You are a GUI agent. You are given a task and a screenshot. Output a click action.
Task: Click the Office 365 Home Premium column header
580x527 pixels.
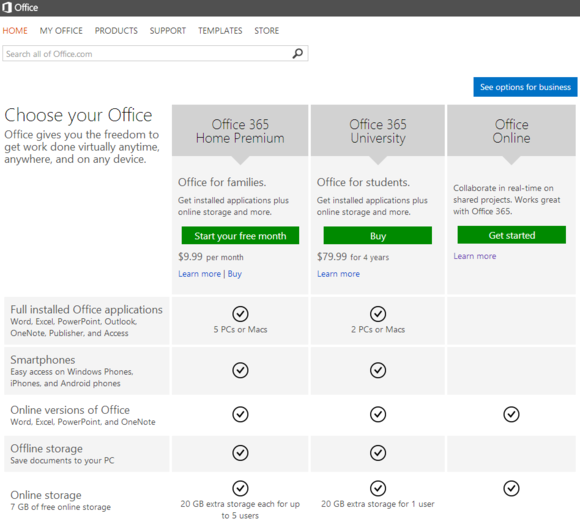tap(240, 131)
